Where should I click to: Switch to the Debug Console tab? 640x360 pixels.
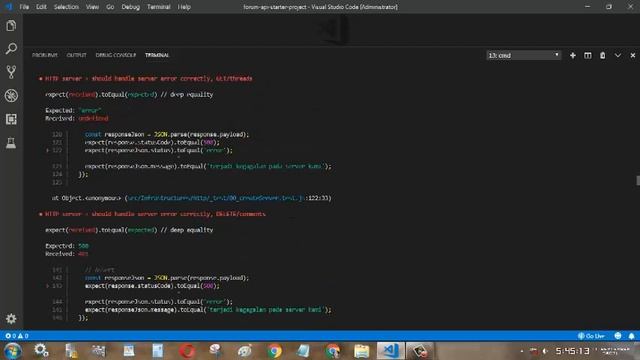116,55
